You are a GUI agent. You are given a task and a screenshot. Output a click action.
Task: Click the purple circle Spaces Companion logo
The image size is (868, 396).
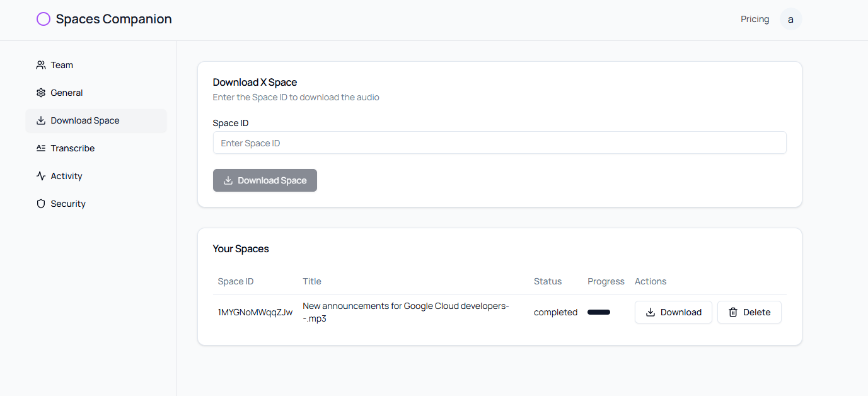point(43,19)
